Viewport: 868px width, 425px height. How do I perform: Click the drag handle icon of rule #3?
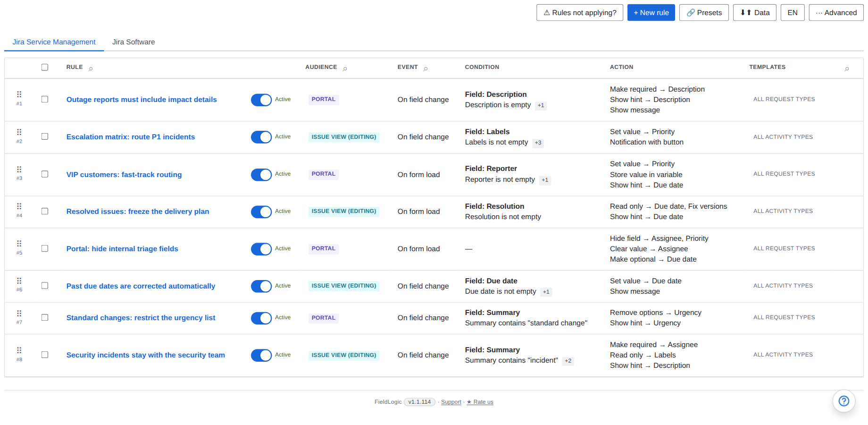click(19, 169)
